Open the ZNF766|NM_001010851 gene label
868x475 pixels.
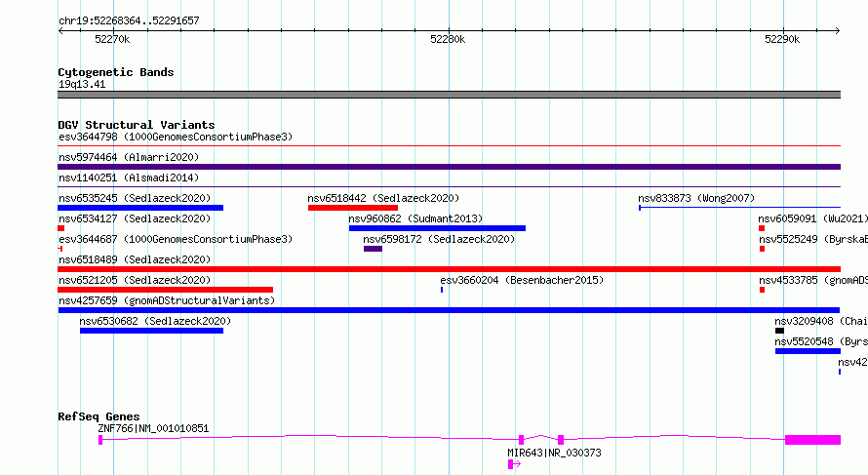pos(153,428)
